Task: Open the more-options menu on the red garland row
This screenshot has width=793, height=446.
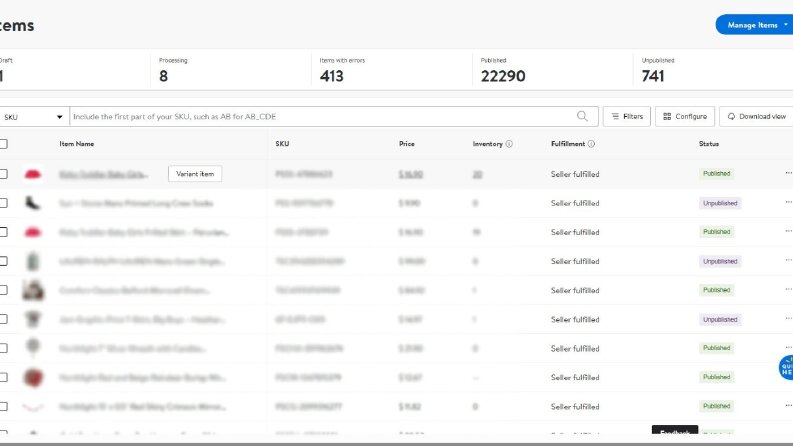Action: tap(788, 405)
